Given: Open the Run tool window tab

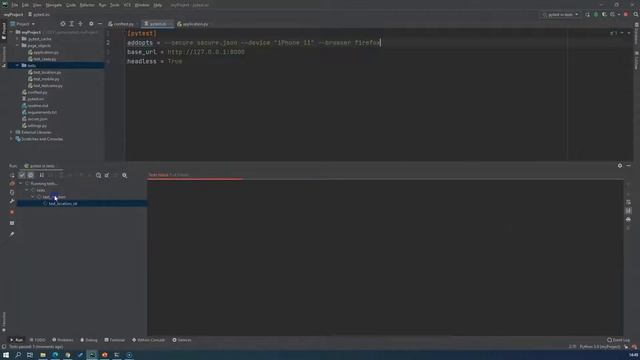Looking at the screenshot, I should (16, 340).
